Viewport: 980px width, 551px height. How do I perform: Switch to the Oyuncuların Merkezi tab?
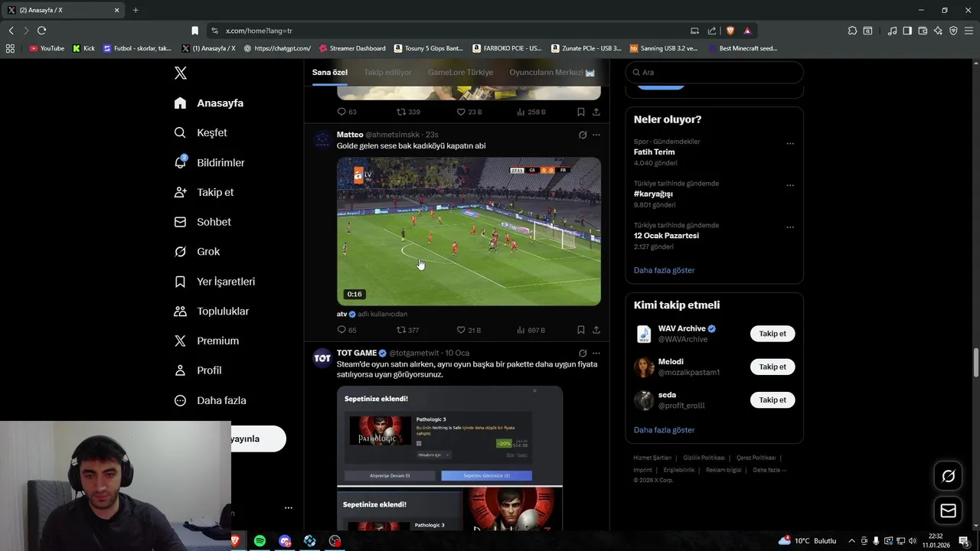click(552, 72)
